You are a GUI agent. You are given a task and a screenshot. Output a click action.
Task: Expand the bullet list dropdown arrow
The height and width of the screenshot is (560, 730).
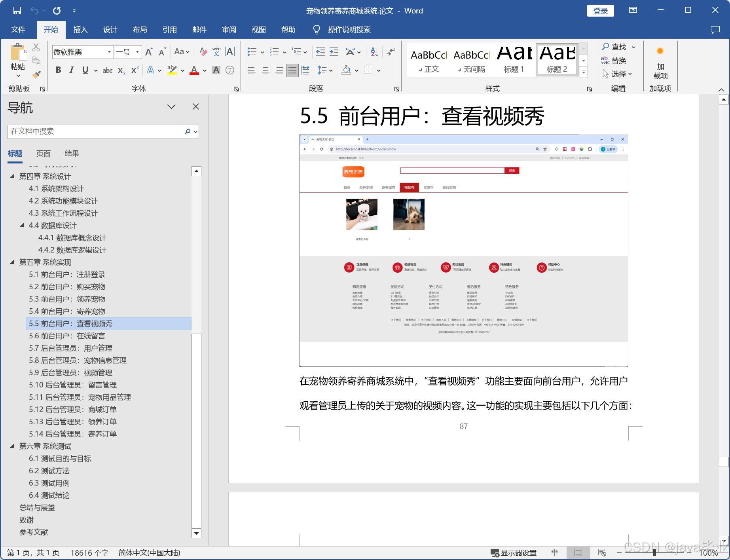[262, 52]
